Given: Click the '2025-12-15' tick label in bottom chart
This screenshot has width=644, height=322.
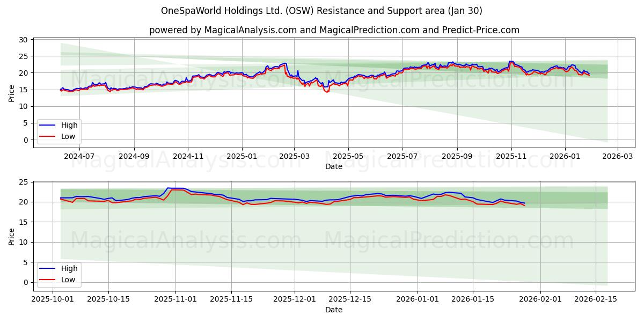Looking at the screenshot, I should tap(349, 299).
